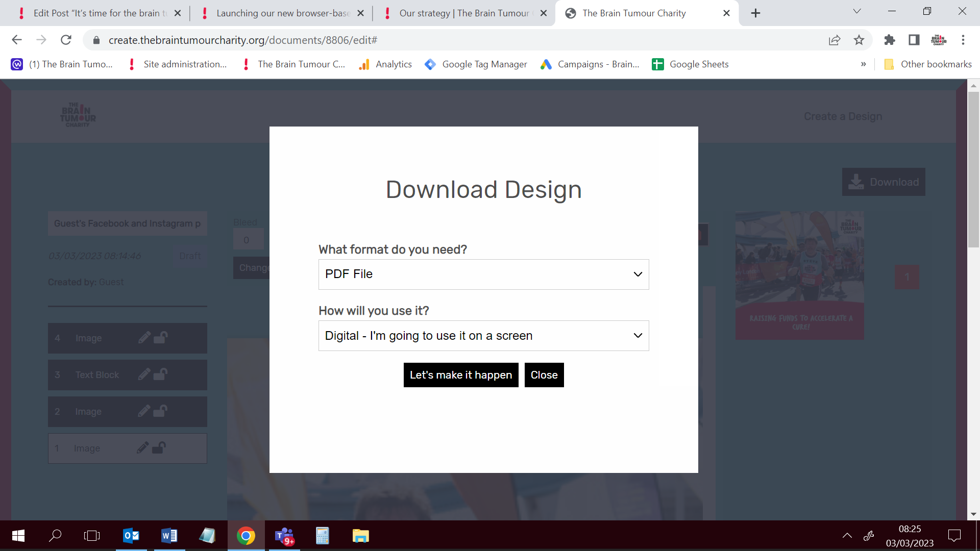
Task: Open Outlook from the taskbar
Action: coord(131,536)
